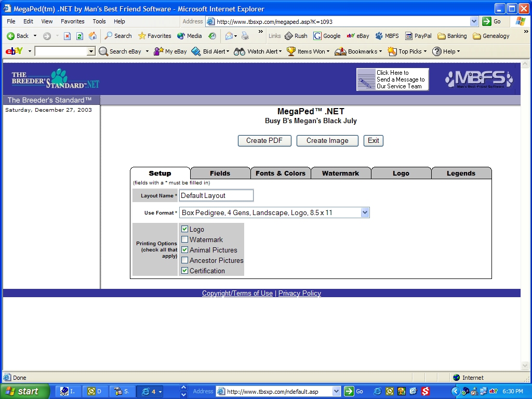Click the Refresh page icon
The height and width of the screenshot is (399, 532).
click(79, 36)
